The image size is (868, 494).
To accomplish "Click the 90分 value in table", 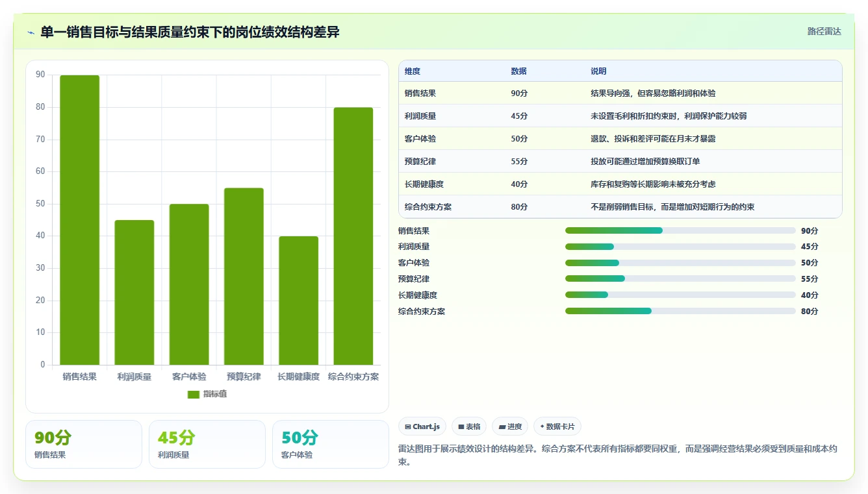I will click(x=519, y=93).
